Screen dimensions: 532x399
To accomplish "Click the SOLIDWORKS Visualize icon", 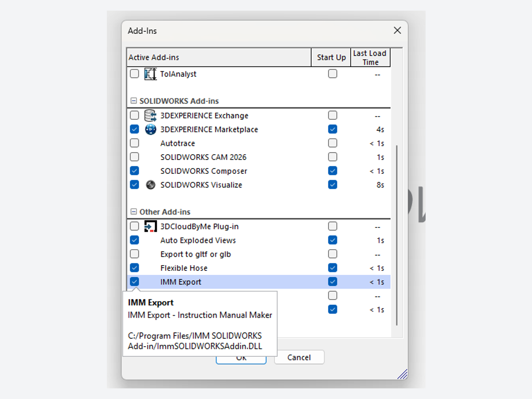I will [151, 185].
